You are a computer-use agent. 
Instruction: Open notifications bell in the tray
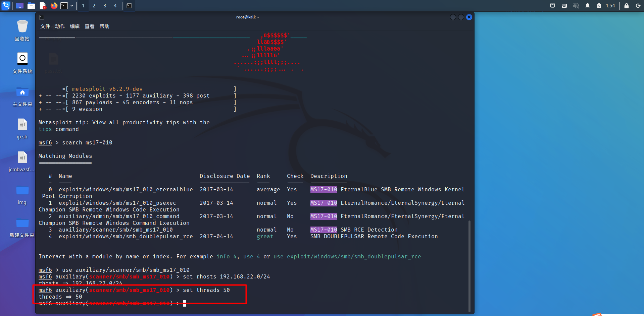click(588, 6)
